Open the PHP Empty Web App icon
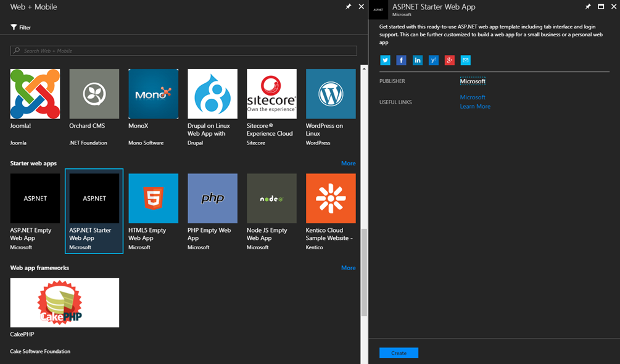The width and height of the screenshot is (620, 364). pos(212,199)
